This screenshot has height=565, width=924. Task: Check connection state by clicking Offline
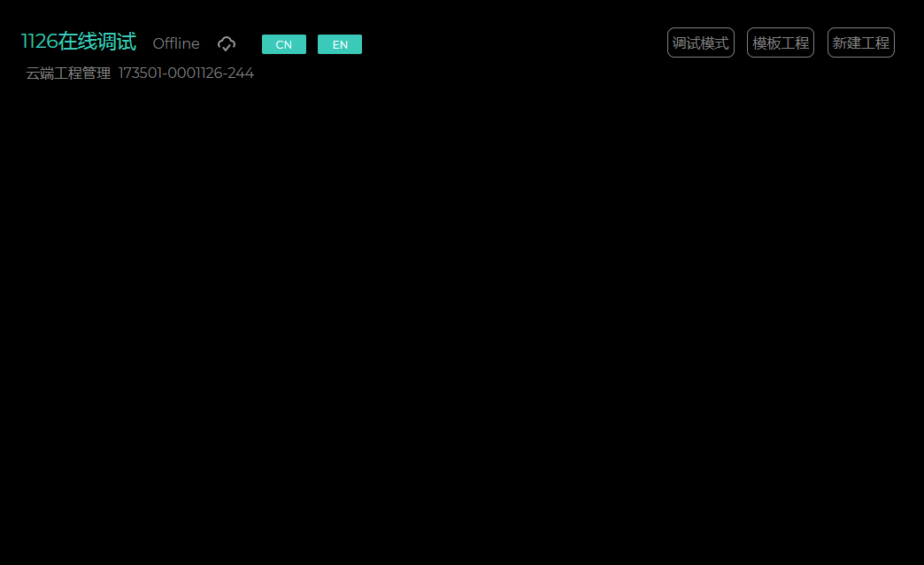[176, 43]
